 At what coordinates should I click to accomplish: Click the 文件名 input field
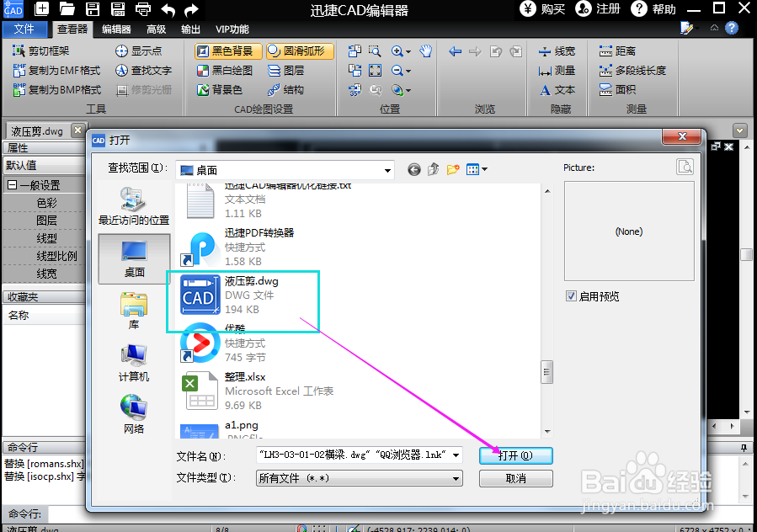(360, 455)
